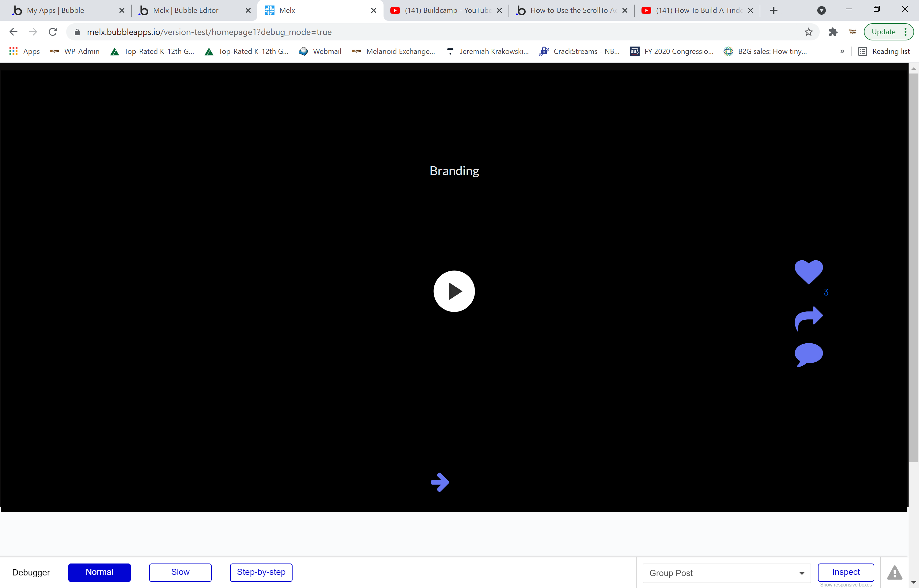
Task: Select Normal debugger speed
Action: [99, 572]
